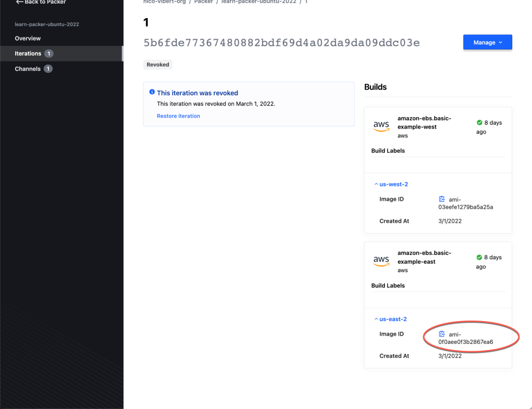Go to the Overview sidebar item
This screenshot has width=532, height=409.
[x=28, y=39]
